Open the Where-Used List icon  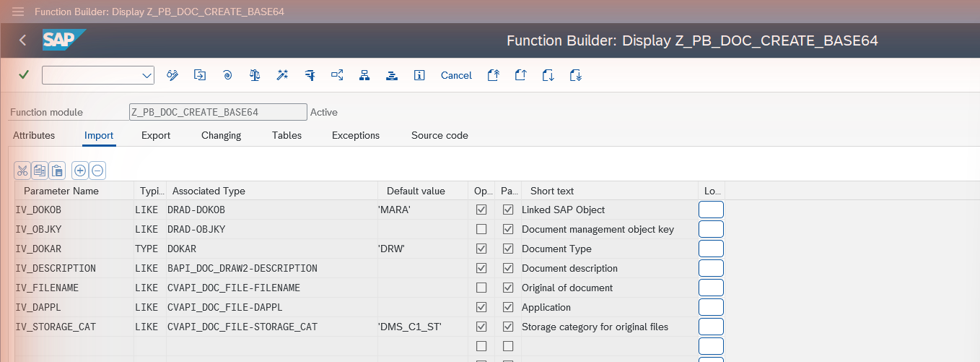(337, 75)
